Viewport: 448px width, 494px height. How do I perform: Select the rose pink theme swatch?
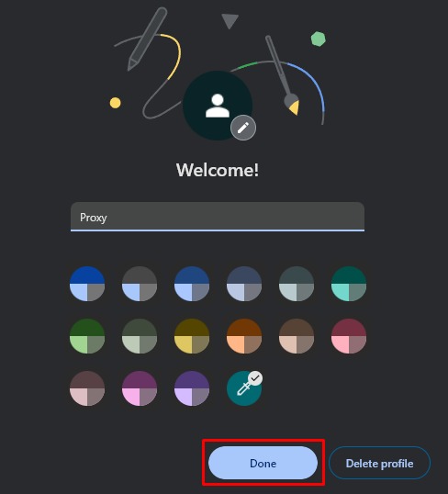click(349, 336)
